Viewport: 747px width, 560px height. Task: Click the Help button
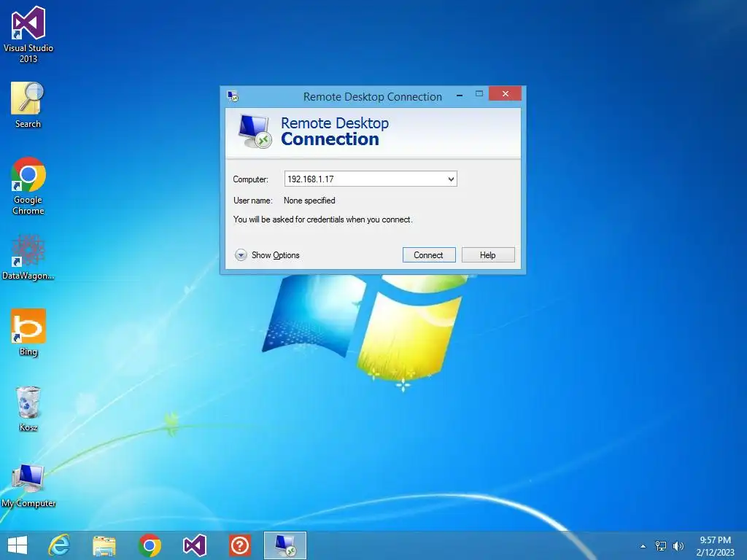click(x=488, y=254)
